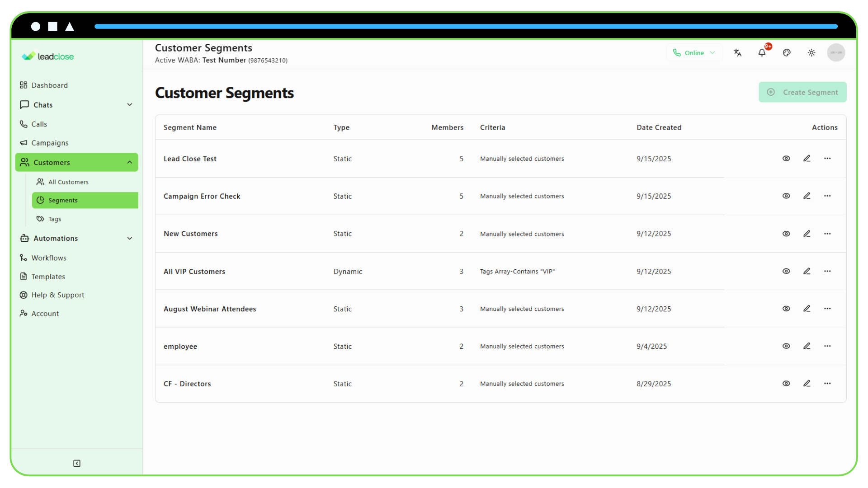Open more actions for All VIP Customers
This screenshot has width=868, height=488.
tap(828, 271)
